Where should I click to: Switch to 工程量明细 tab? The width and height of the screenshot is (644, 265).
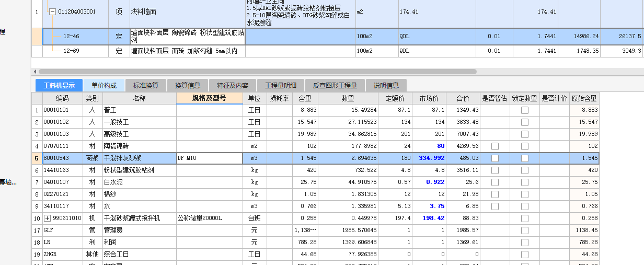(281, 86)
